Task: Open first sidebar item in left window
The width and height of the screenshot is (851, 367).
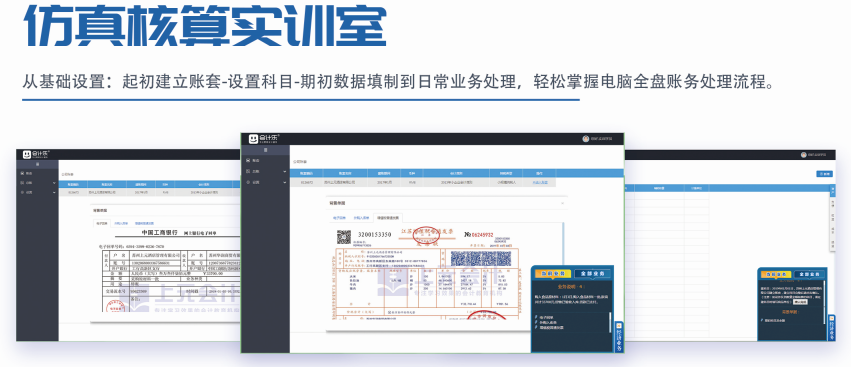Action: coord(26,174)
